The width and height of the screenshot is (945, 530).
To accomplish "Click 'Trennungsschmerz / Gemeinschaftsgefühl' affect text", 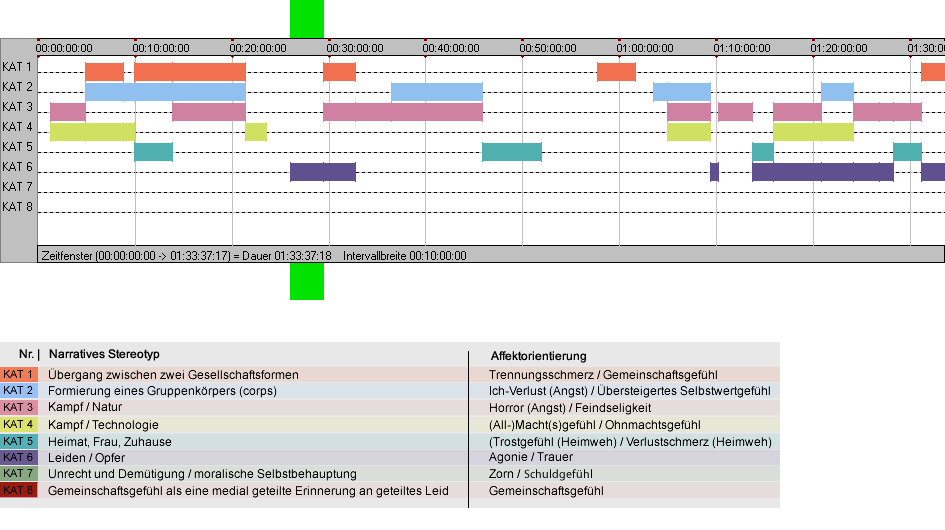I will (603, 374).
